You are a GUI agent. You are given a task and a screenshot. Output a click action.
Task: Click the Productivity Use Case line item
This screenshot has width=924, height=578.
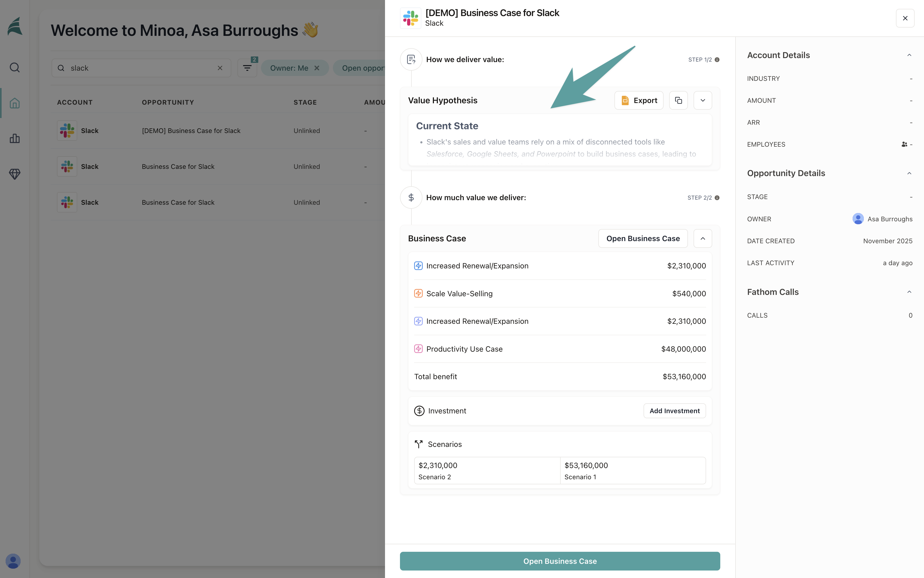click(x=560, y=349)
